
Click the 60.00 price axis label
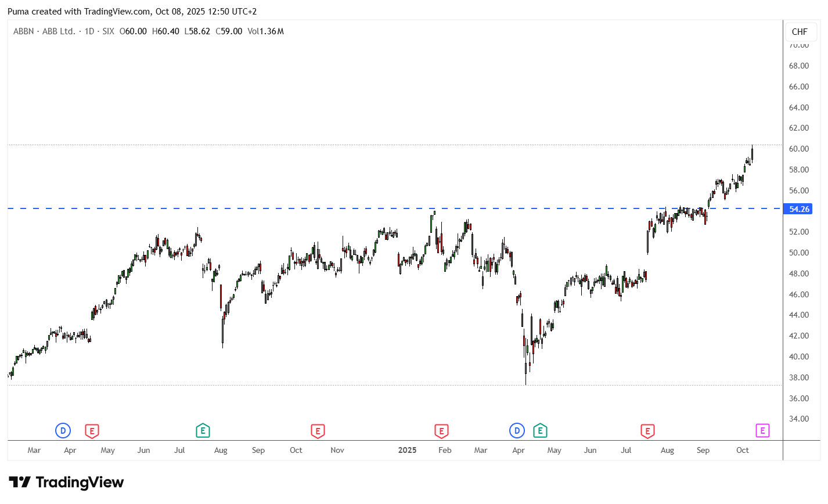coord(799,149)
